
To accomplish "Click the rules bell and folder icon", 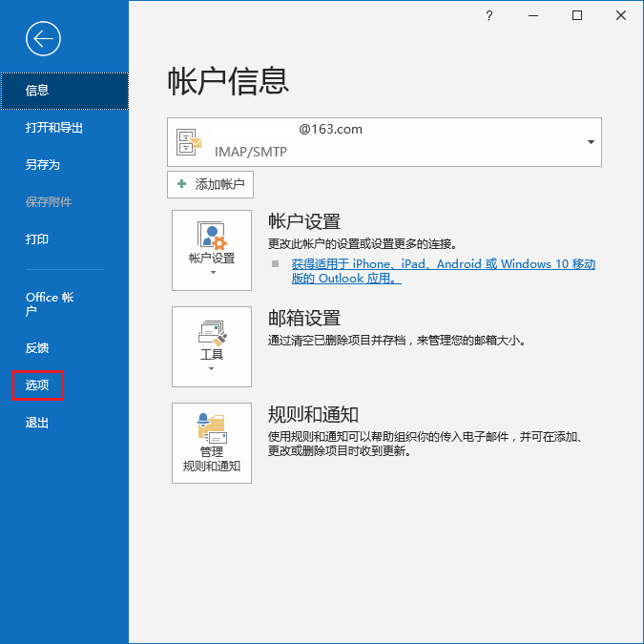I will point(212,428).
